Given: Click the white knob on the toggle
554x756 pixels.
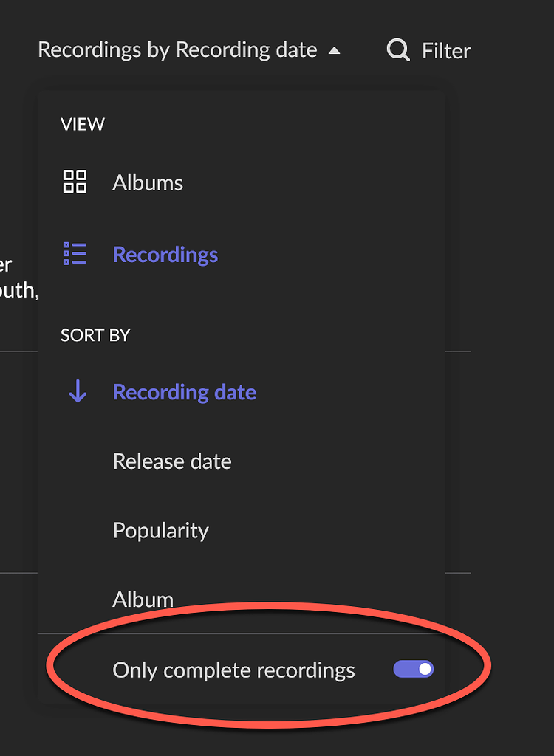Looking at the screenshot, I should 424,669.
